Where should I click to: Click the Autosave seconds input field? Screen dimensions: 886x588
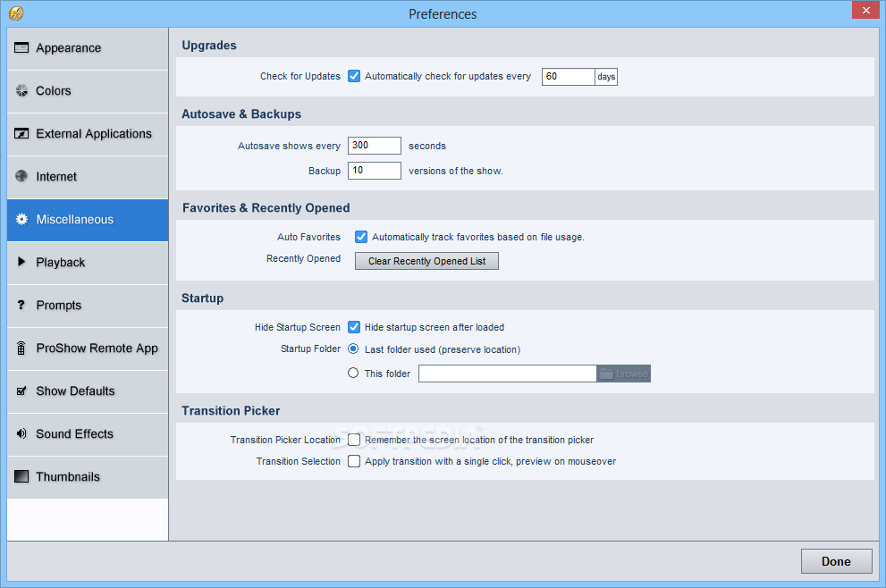pyautogui.click(x=374, y=146)
